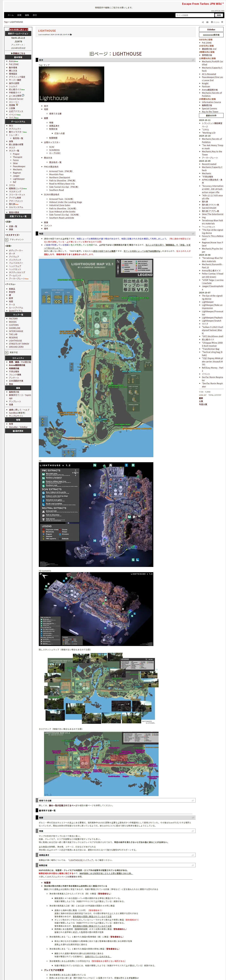
Task: Open the 編集 menu item in the black bar
Action: (x=27, y=15)
